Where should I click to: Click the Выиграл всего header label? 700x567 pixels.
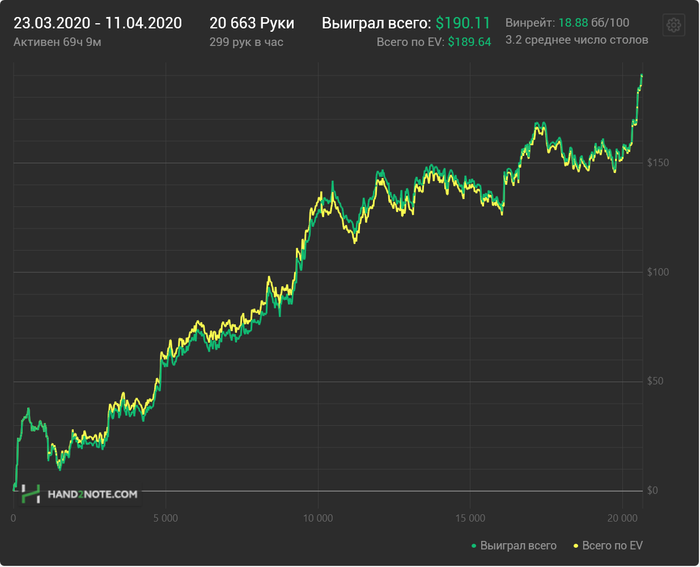tap(376, 23)
